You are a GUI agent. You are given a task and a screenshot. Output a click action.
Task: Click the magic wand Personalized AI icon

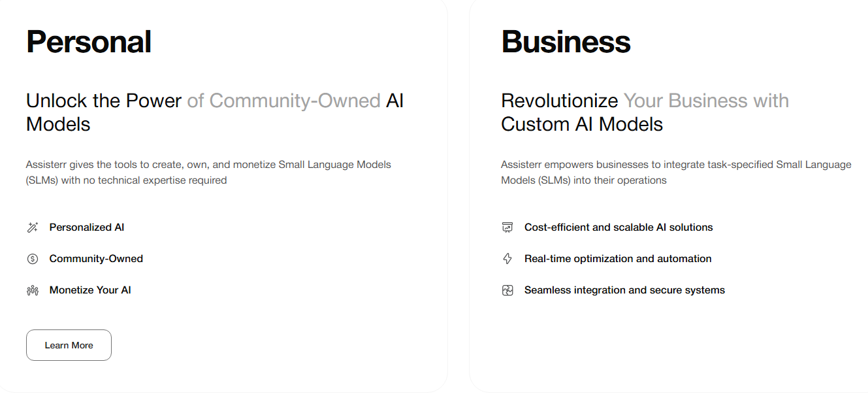coord(33,227)
